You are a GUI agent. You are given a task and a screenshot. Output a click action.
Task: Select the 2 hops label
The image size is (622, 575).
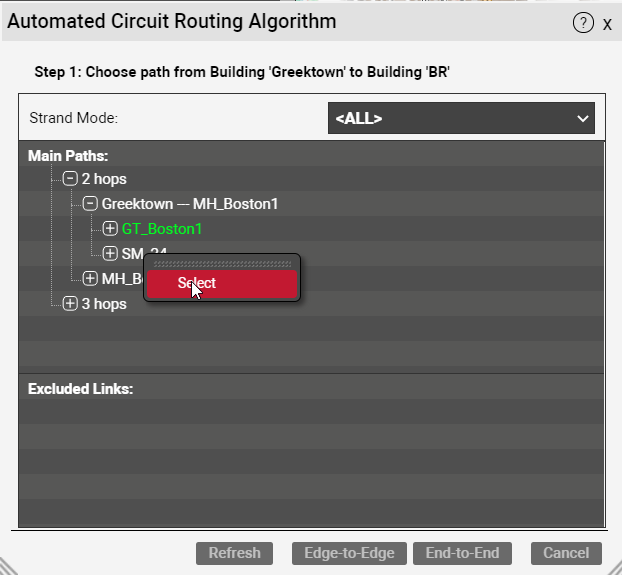point(104,179)
